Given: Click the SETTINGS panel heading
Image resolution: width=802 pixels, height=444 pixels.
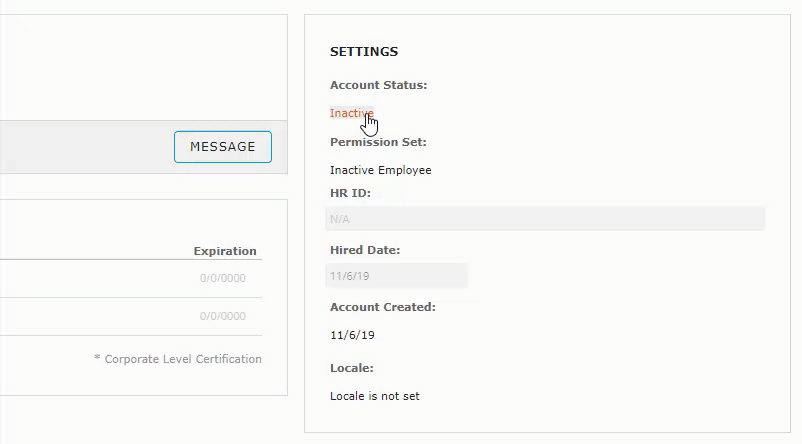Looking at the screenshot, I should point(363,51).
